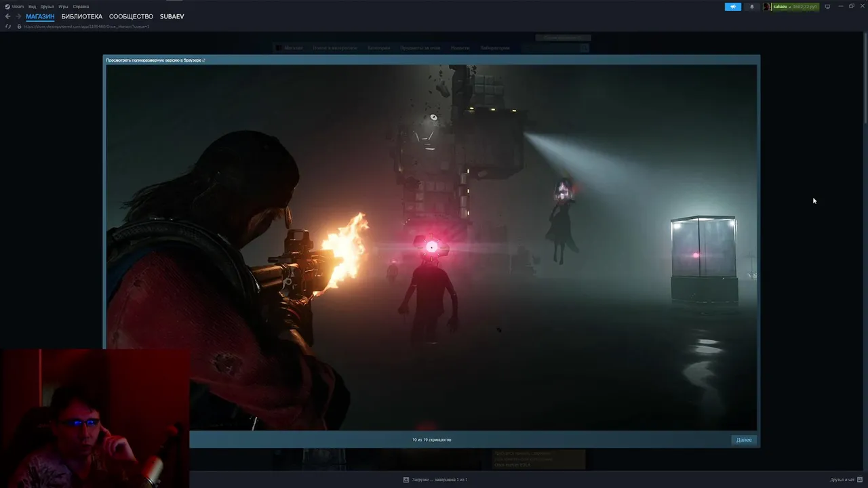Open the Вид menu

point(32,7)
